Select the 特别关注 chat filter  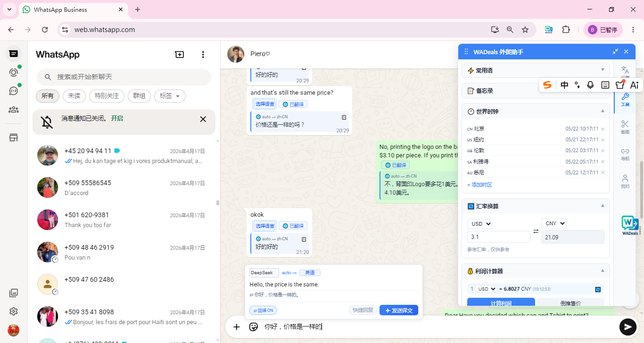point(107,96)
